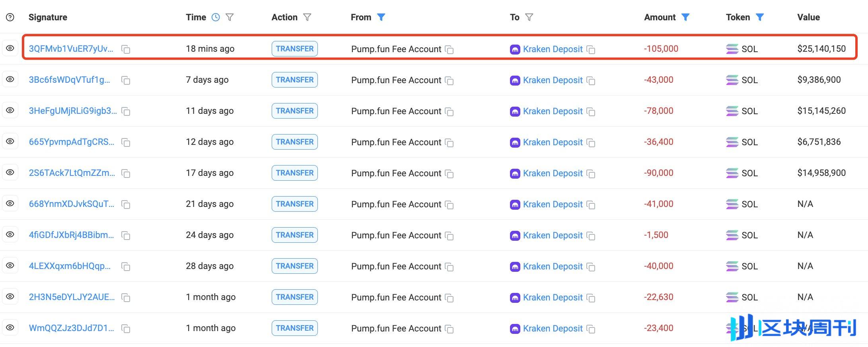Copy Pump.fun Fee Account address in 18 mins ago row

click(x=449, y=50)
